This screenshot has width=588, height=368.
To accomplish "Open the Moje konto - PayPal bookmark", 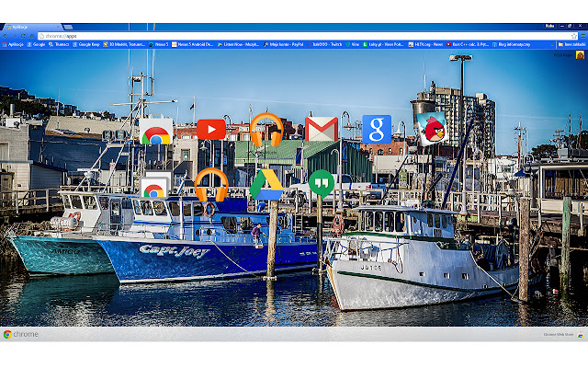I will coord(284,44).
